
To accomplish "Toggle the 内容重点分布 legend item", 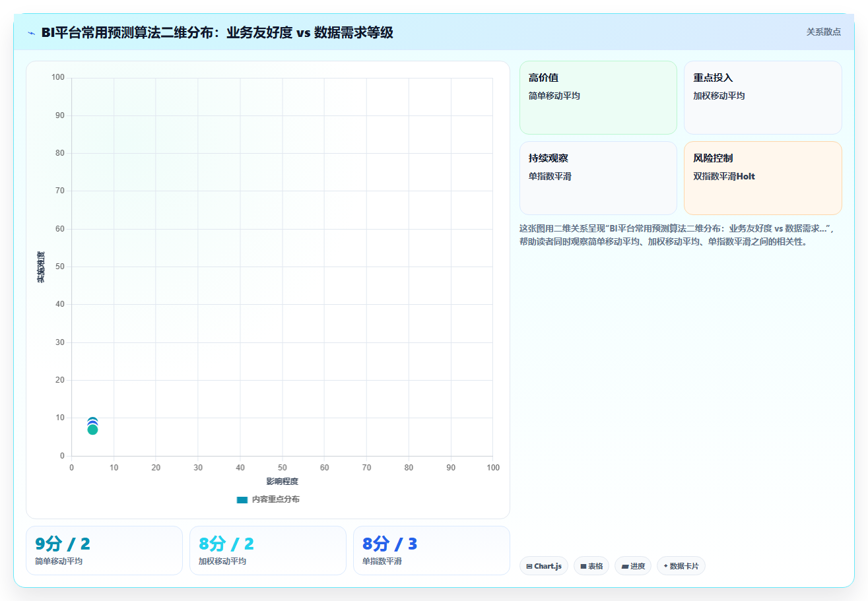I will click(x=268, y=499).
